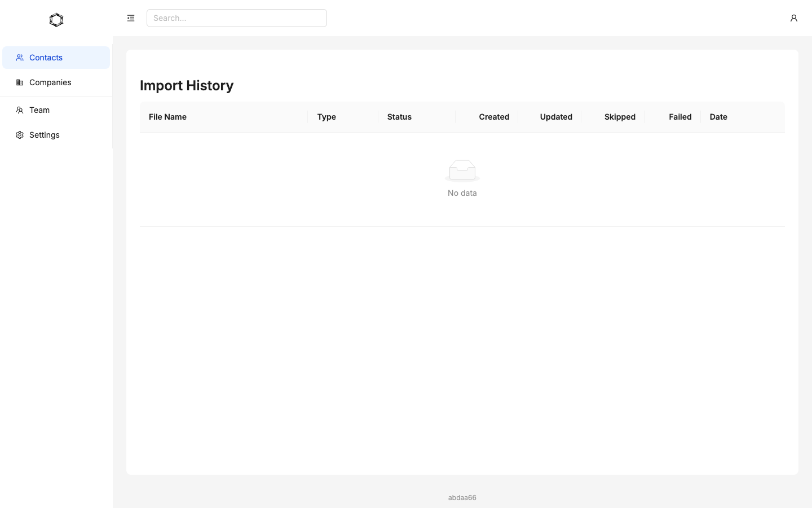This screenshot has height=508, width=812.
Task: Click the Failed column header
Action: pos(673,117)
